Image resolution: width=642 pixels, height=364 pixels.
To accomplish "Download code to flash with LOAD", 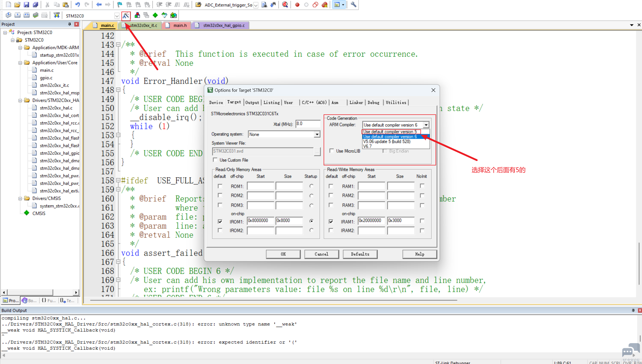I will (57, 15).
